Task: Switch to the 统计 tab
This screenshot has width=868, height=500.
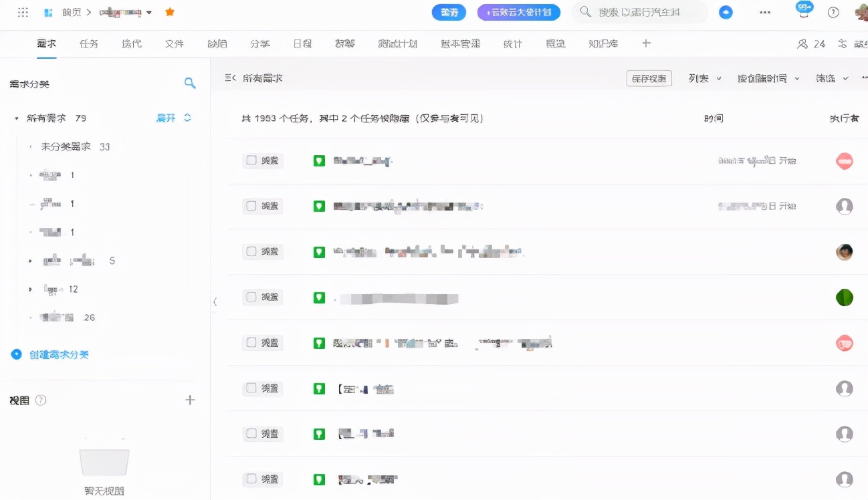Action: (x=512, y=43)
